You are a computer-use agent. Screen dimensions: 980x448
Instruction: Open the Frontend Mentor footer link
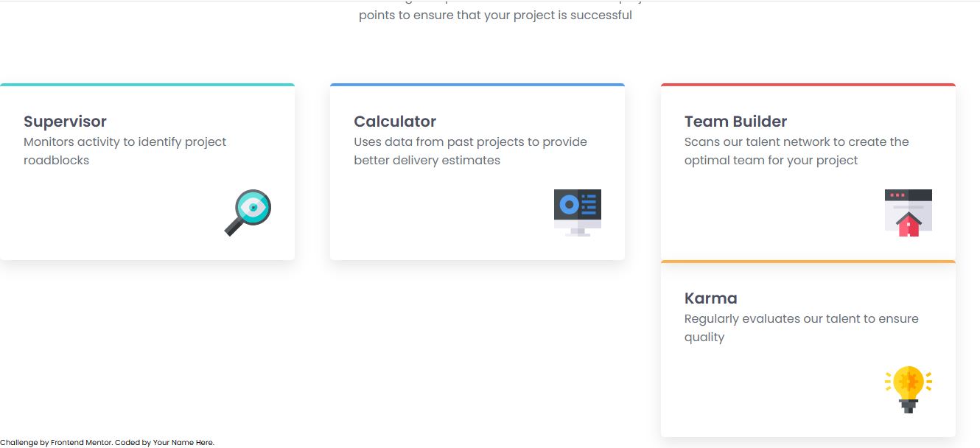pos(81,443)
